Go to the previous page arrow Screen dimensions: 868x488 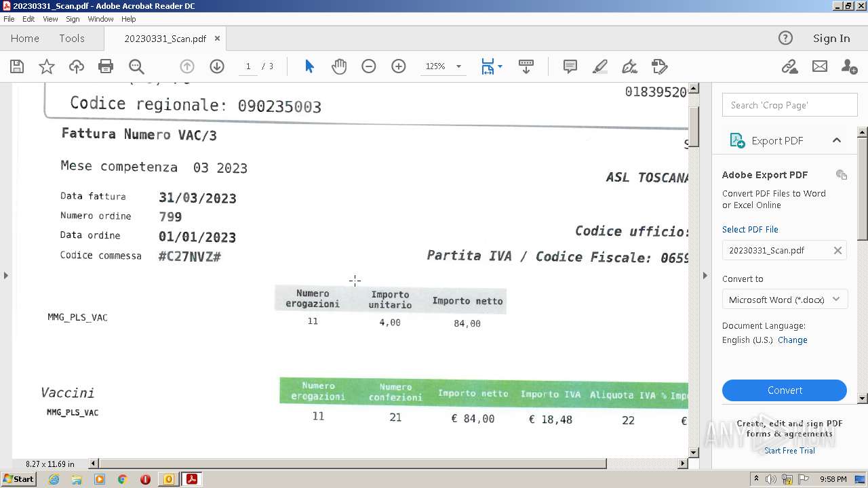[187, 66]
